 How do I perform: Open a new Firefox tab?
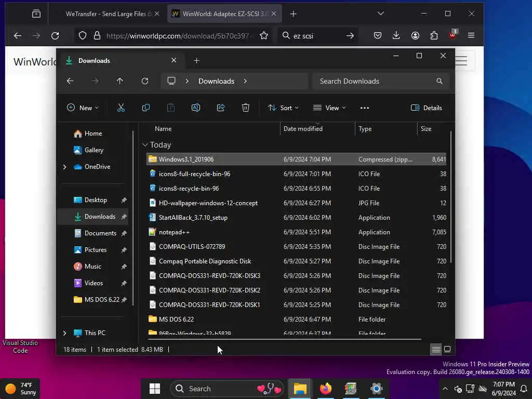tap(294, 14)
